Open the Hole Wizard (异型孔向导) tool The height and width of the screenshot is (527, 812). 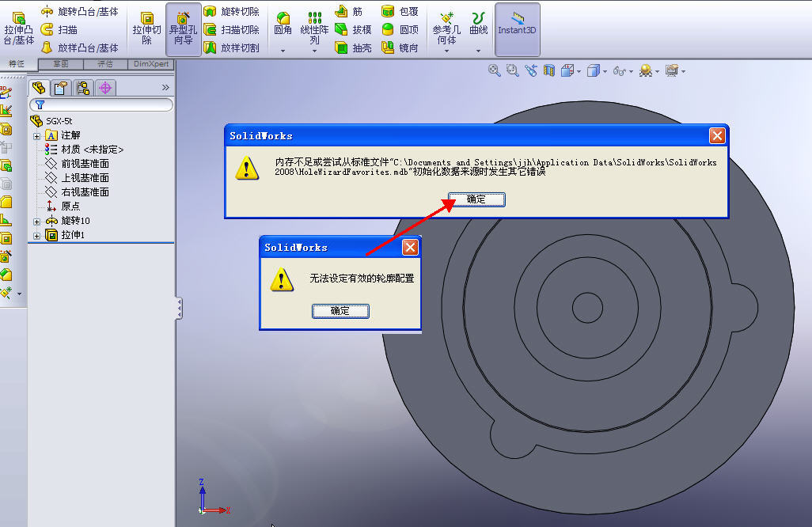pos(182,28)
